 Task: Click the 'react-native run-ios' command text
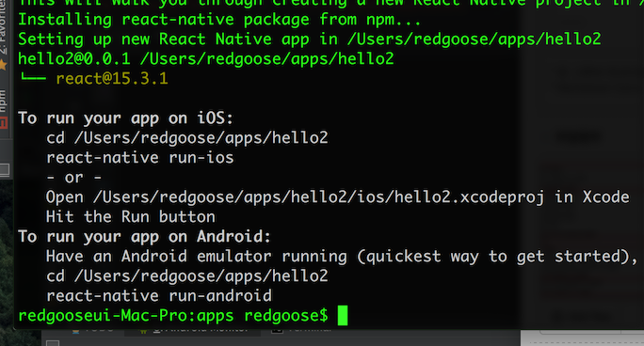point(140,158)
